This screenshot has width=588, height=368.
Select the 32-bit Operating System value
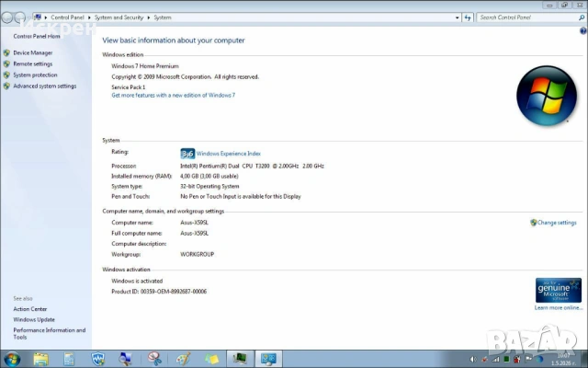209,186
